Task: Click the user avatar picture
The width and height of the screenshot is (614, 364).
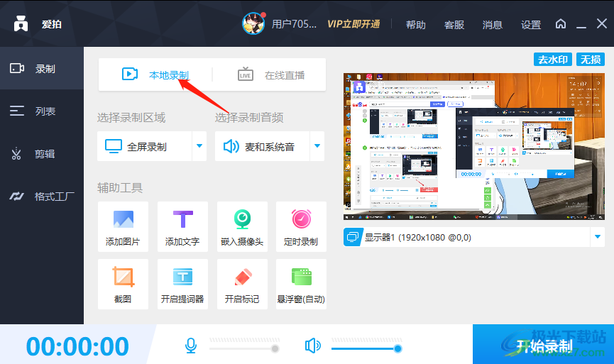Action: click(253, 23)
